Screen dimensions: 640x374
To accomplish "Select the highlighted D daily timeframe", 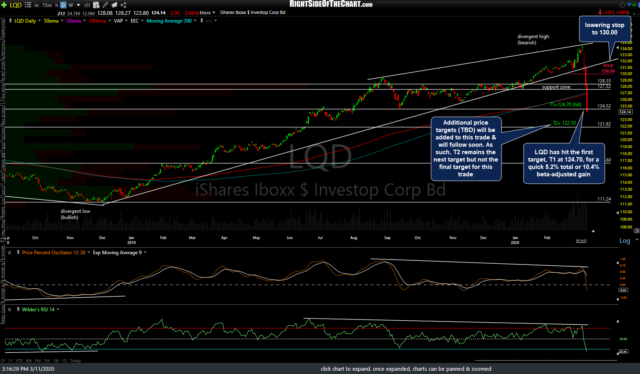I will 63,5.
